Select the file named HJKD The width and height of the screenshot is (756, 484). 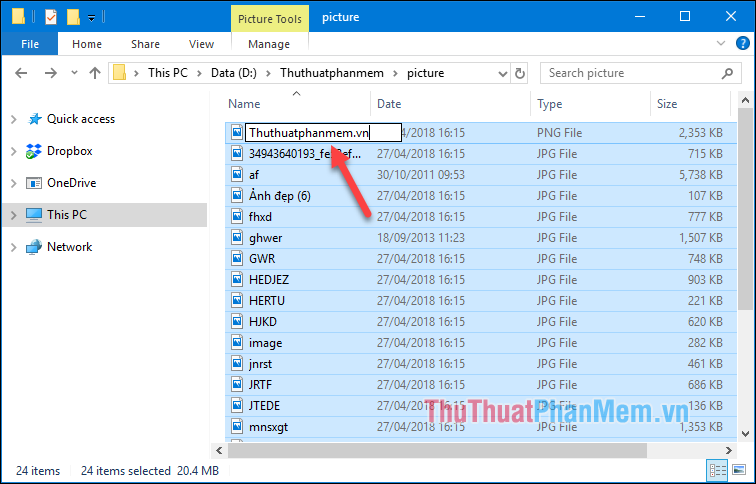[263, 322]
